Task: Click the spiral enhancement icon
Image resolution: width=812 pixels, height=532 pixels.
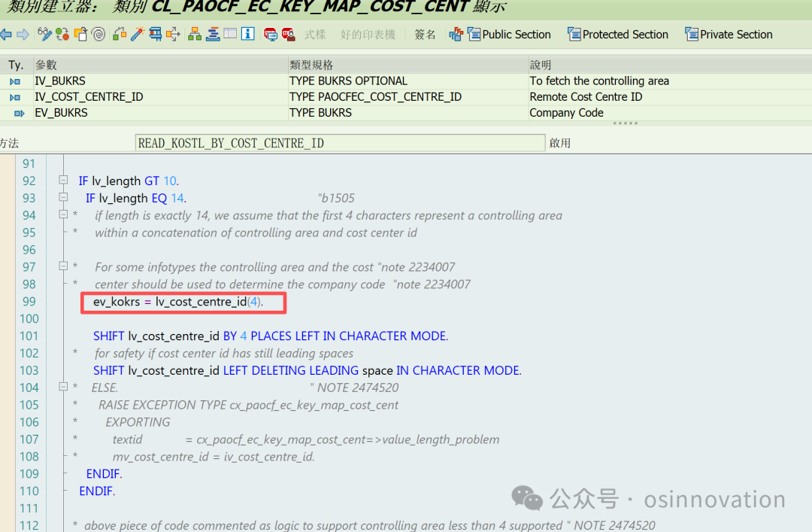Action: (98, 34)
